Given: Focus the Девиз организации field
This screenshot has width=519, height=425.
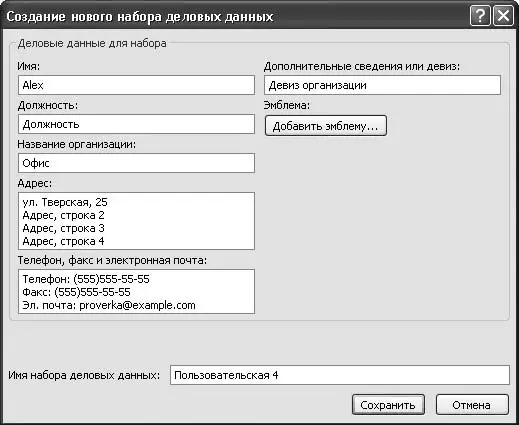Looking at the screenshot, I should pyautogui.click(x=382, y=85).
